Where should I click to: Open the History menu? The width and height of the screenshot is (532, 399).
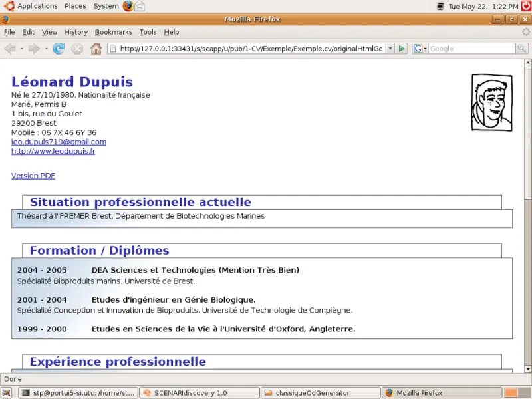76,32
